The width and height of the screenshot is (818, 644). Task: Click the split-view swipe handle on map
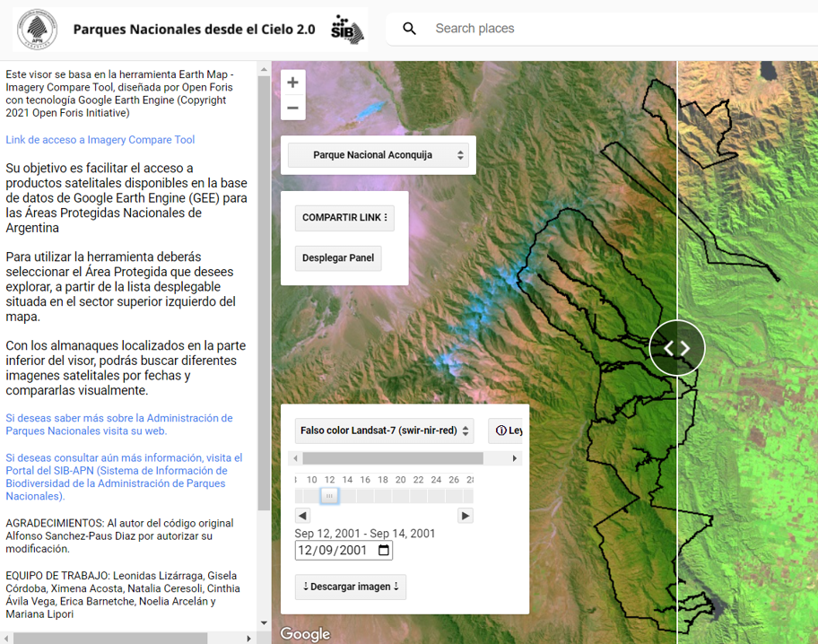pos(677,348)
